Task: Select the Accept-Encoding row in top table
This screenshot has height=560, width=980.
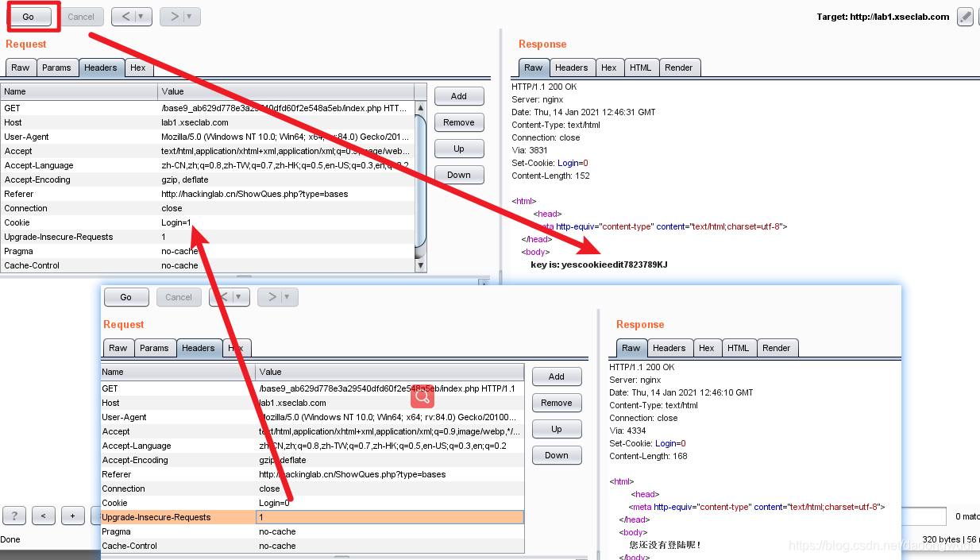Action: 207,180
